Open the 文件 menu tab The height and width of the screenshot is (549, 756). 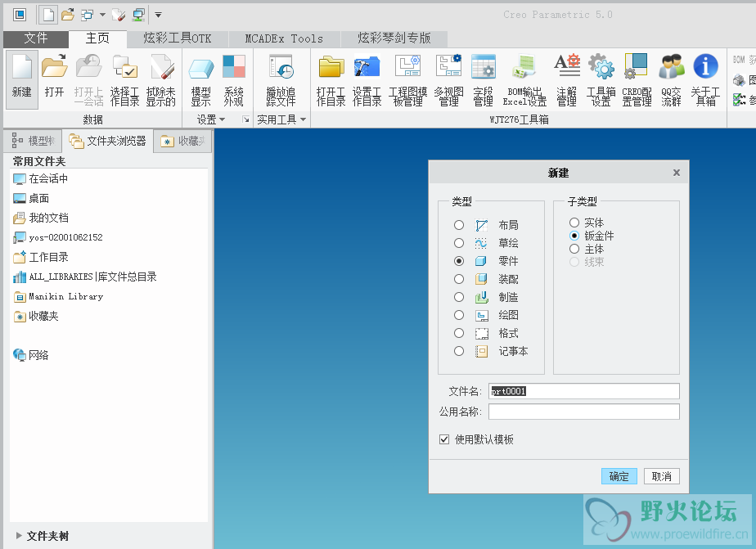coord(36,38)
